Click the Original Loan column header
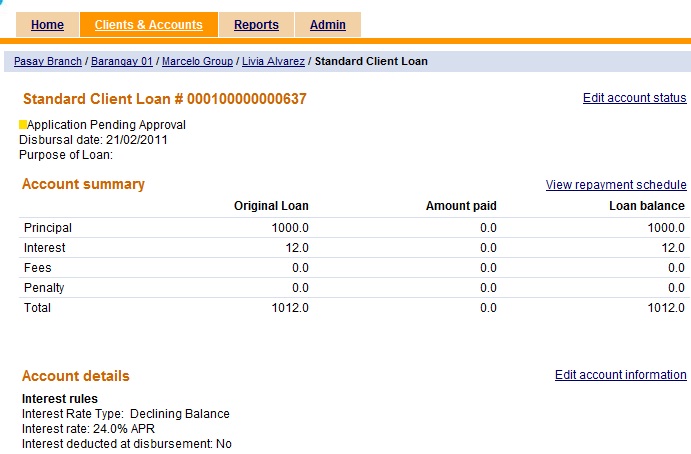Screen dimensions: 691x454 click(x=271, y=206)
